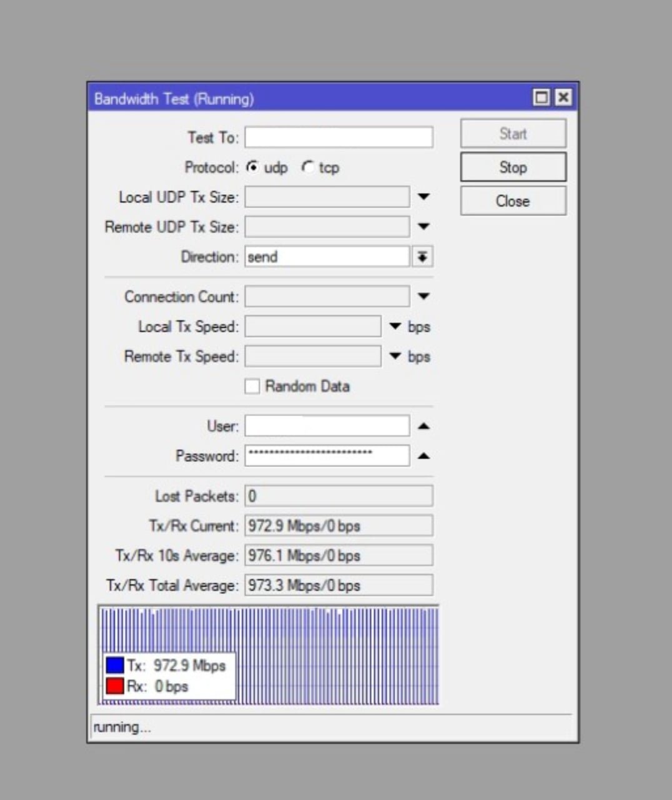Close the Bandwidth Test window via X

563,97
